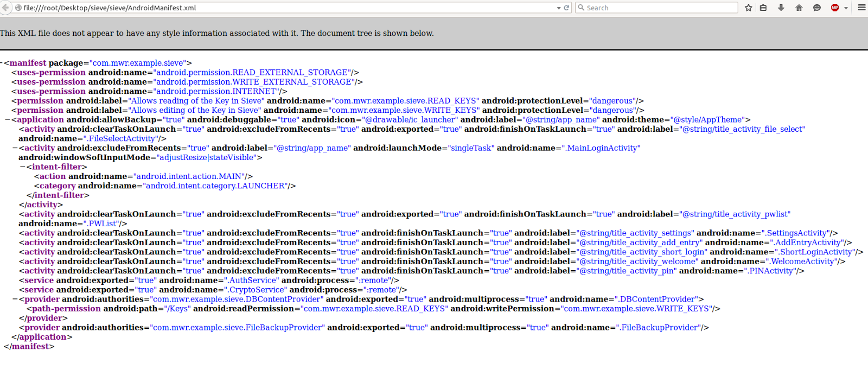Click "adjustResize|stateVisible" value
Image resolution: width=868 pixels, height=376 pixels.
(207, 157)
